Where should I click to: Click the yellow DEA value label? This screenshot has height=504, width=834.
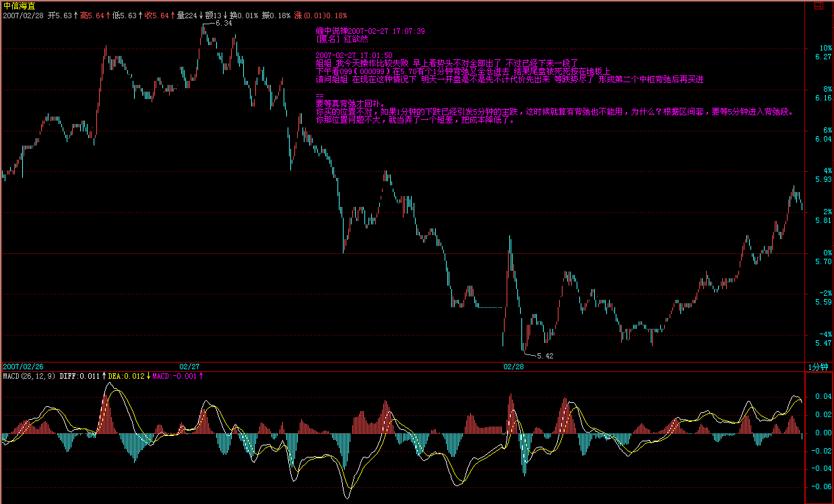[x=126, y=376]
